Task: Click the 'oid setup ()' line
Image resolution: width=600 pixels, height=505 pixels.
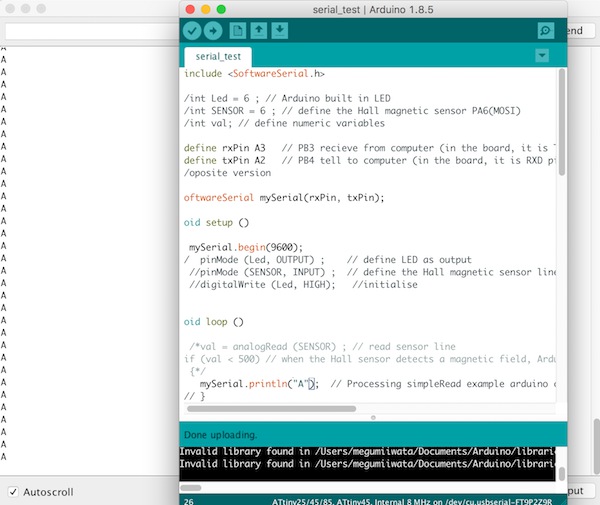Action: point(216,222)
